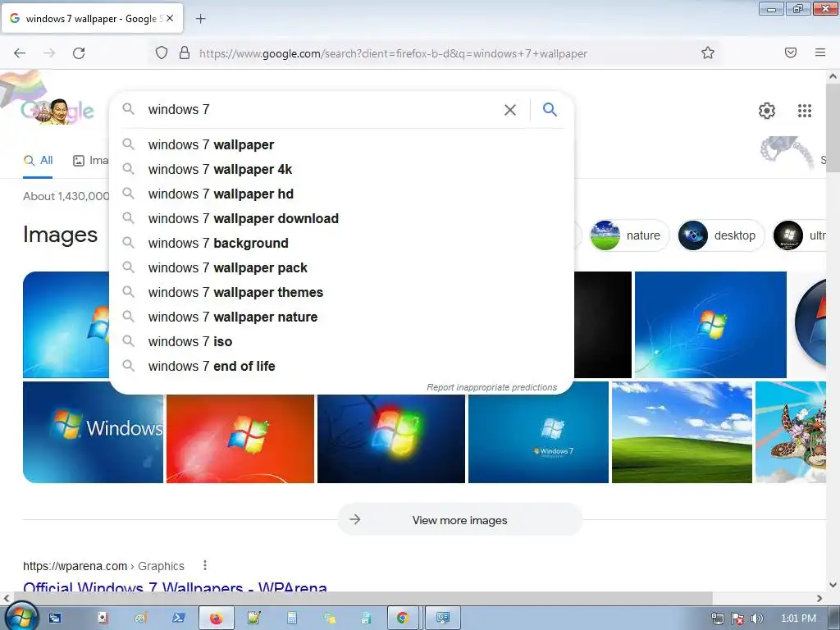Open the Windows Start menu
The width and height of the screenshot is (840, 630).
click(21, 618)
